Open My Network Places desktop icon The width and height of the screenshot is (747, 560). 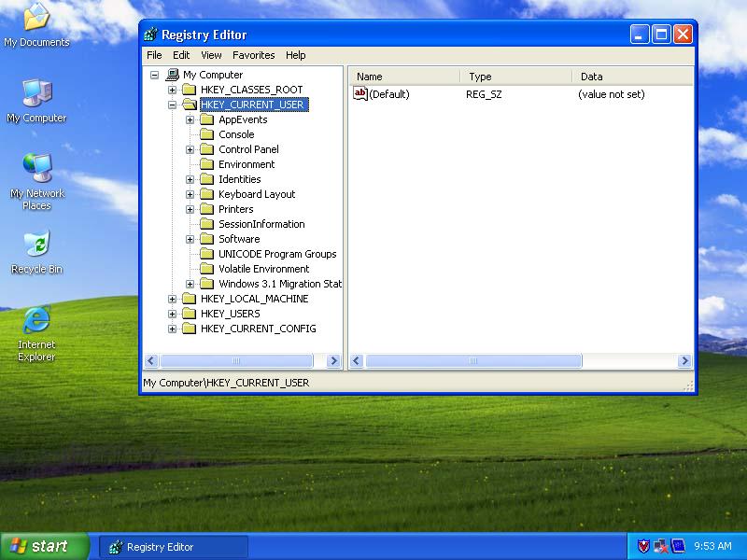tap(36, 182)
